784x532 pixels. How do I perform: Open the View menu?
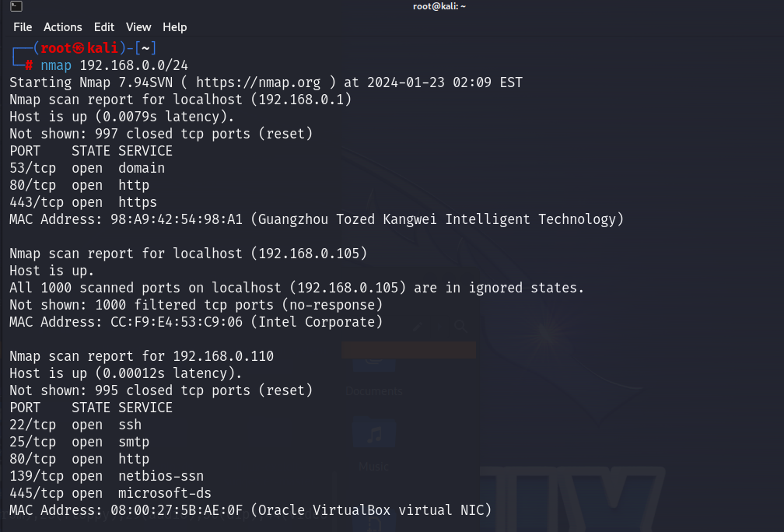[x=138, y=27]
